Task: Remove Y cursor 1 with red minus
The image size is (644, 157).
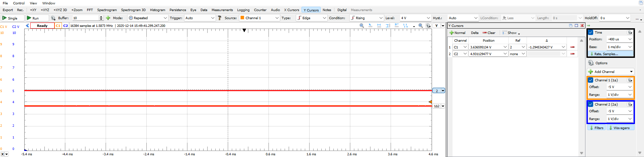Action: pyautogui.click(x=572, y=47)
